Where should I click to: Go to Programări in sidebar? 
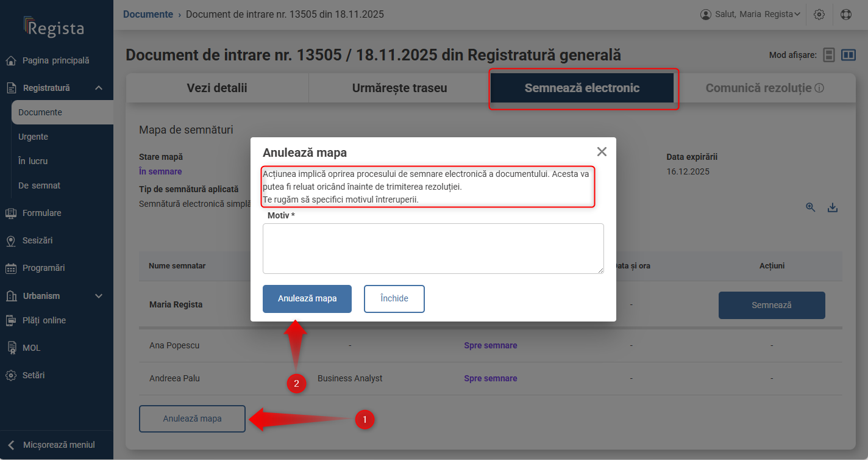pyautogui.click(x=43, y=268)
